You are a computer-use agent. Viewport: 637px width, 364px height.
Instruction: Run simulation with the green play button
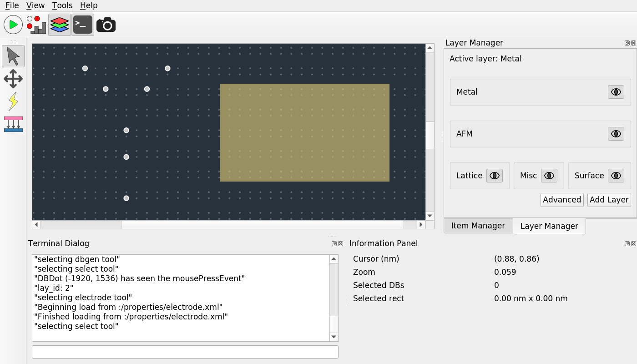click(13, 25)
